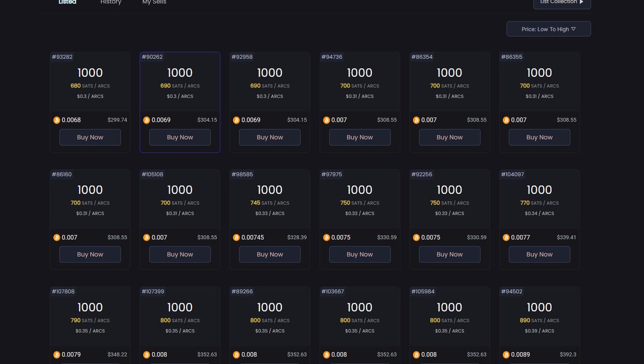The width and height of the screenshot is (644, 364).
Task: Click the Bitcoin icon on card #97975
Action: pyautogui.click(x=326, y=237)
